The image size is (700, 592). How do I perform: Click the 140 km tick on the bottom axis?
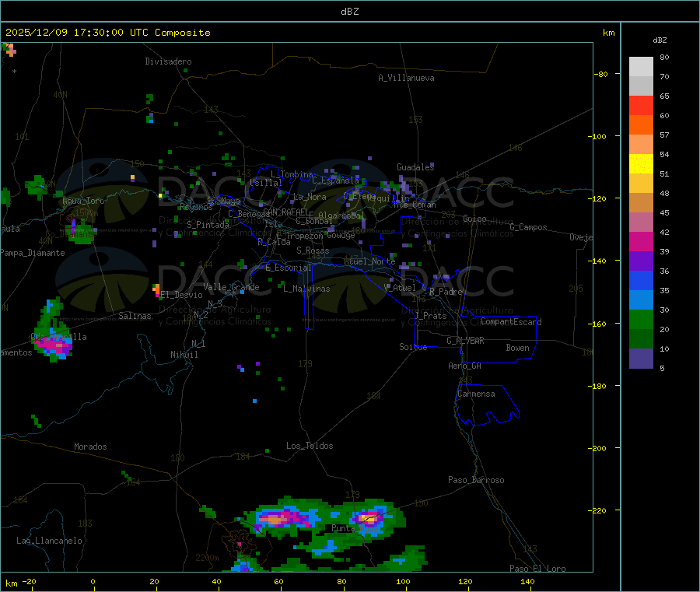[x=527, y=581]
